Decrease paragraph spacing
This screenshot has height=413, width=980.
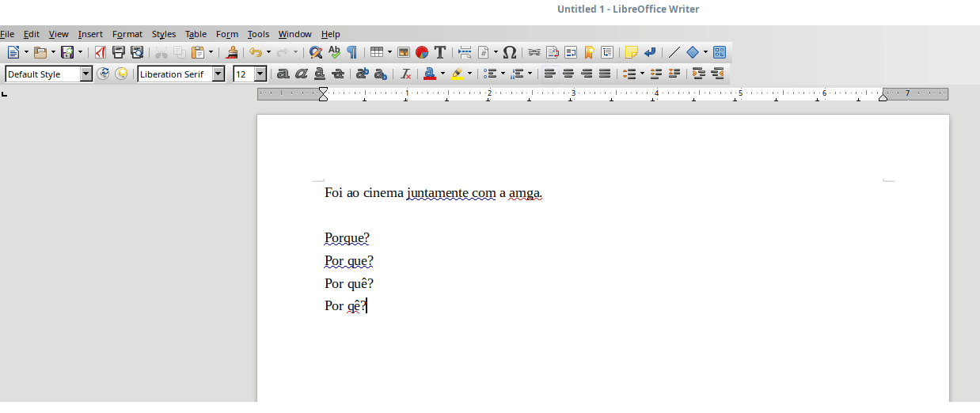click(674, 74)
